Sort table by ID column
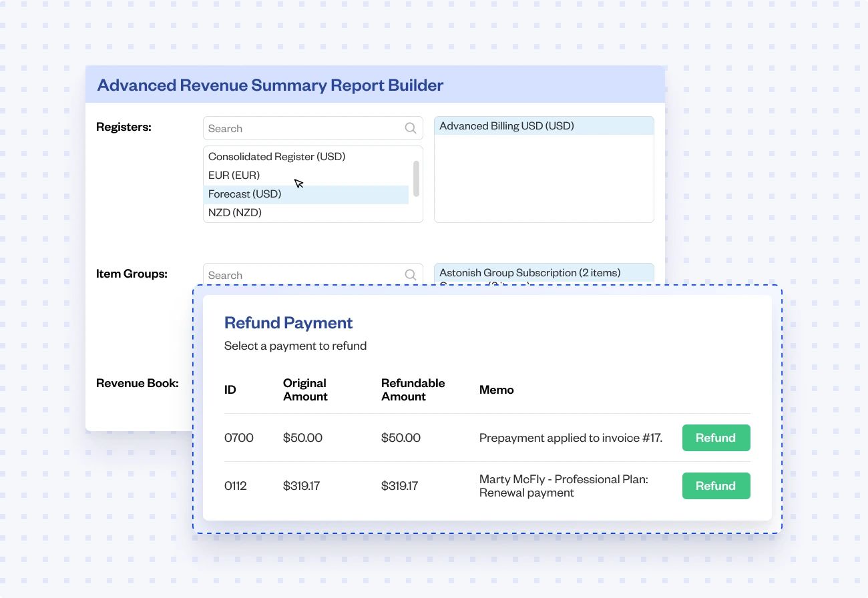Viewport: 868px width, 598px height. 230,389
